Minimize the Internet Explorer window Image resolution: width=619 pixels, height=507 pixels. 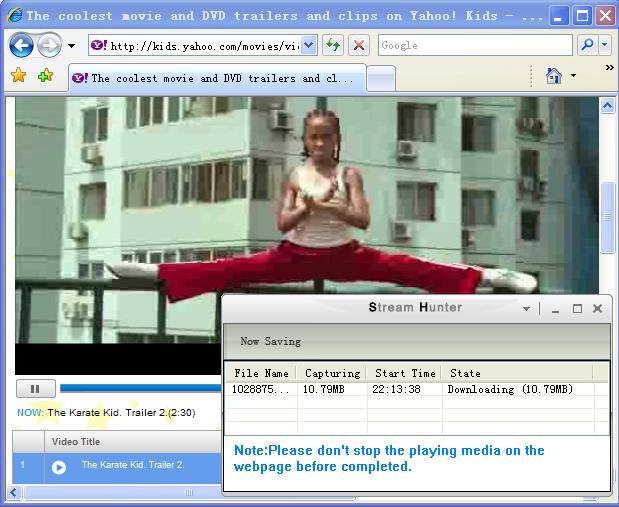[x=558, y=16]
